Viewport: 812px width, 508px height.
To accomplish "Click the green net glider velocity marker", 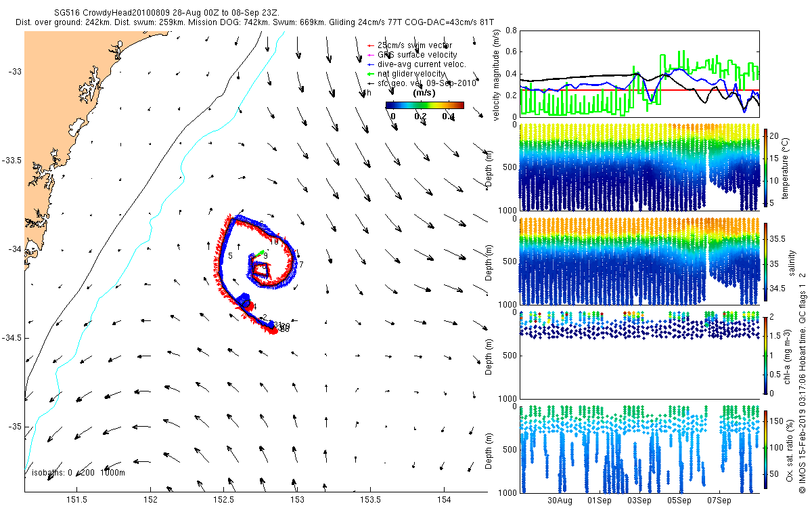I will point(371,73).
